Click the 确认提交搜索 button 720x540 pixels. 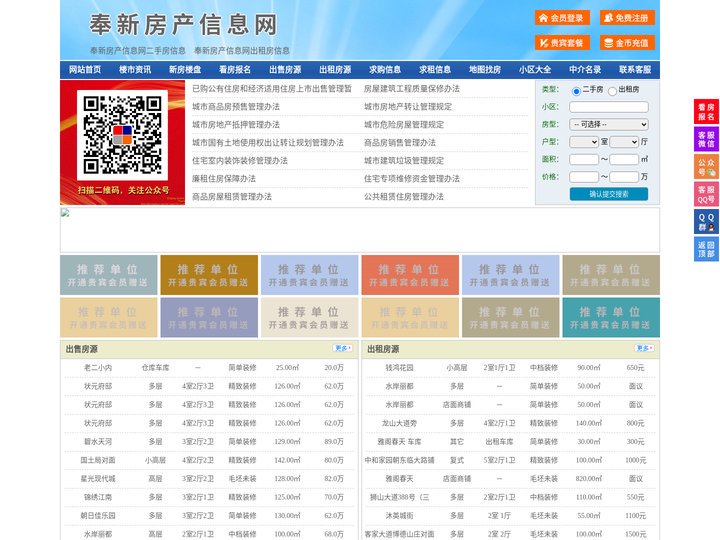609,194
